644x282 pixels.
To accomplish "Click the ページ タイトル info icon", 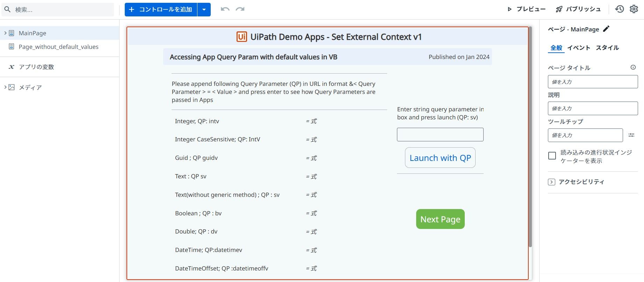I will coord(633,67).
